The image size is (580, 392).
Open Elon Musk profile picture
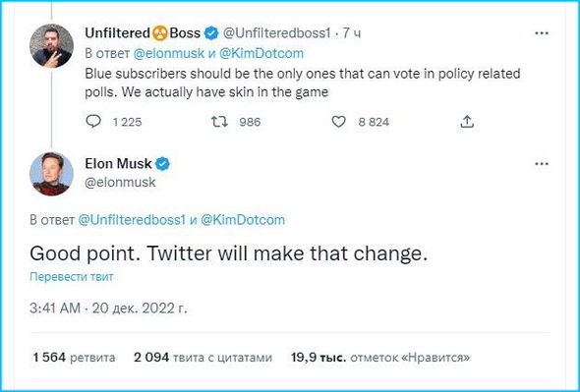(51, 174)
